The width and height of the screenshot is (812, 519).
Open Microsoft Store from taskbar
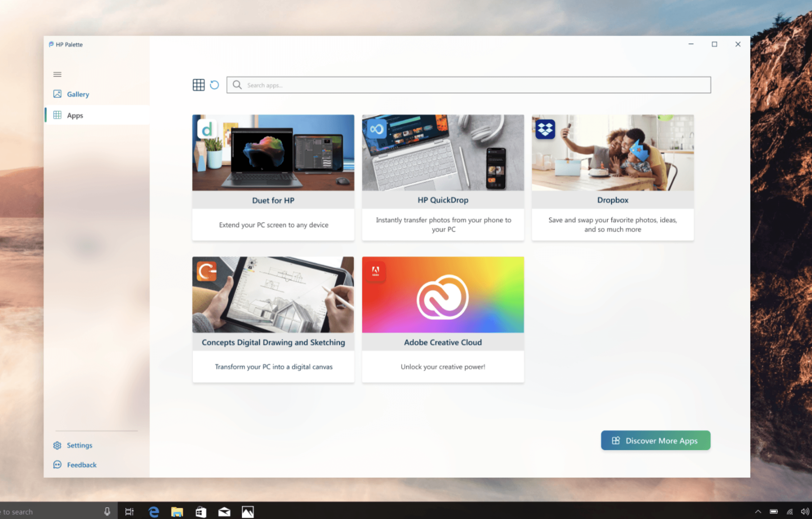click(x=201, y=511)
